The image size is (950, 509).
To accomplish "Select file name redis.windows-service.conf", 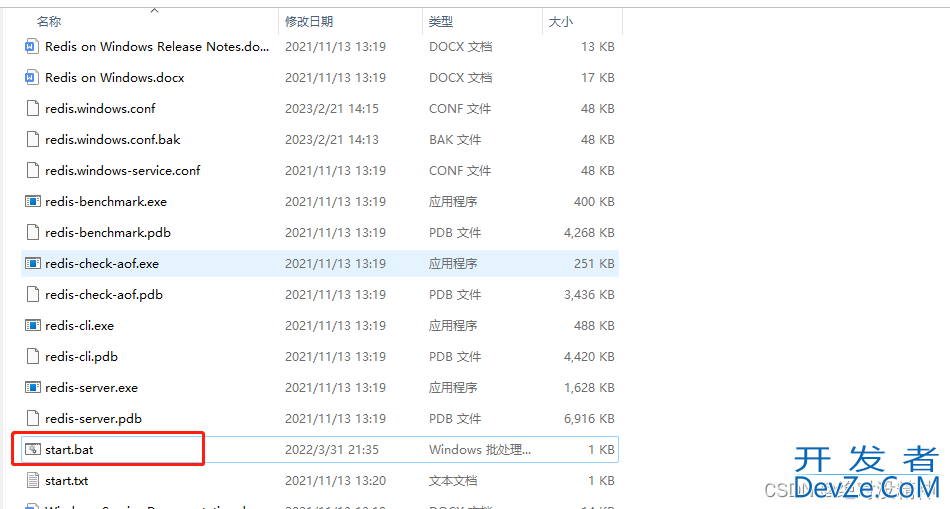I will pos(122,170).
